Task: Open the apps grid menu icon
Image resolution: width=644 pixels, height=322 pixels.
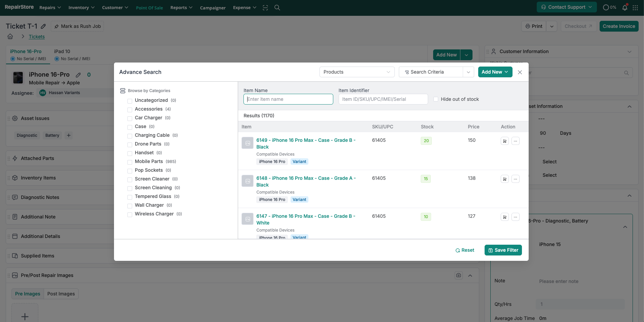Action: pos(635,7)
